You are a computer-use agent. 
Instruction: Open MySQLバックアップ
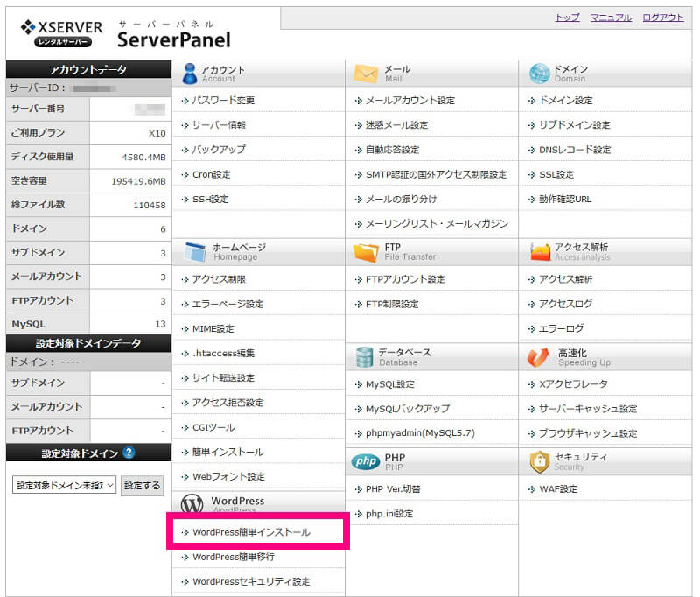point(408,409)
